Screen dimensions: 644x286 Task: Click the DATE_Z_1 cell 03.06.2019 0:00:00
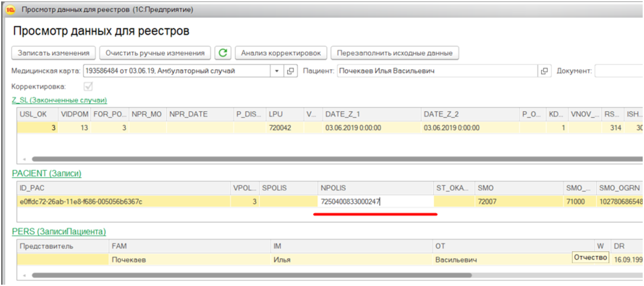[371, 128]
